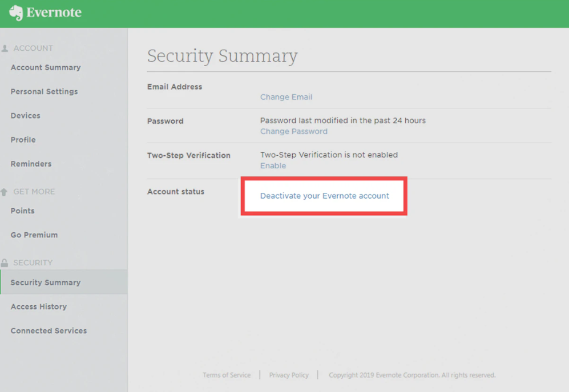
Task: Open Connected Services
Action: point(49,330)
